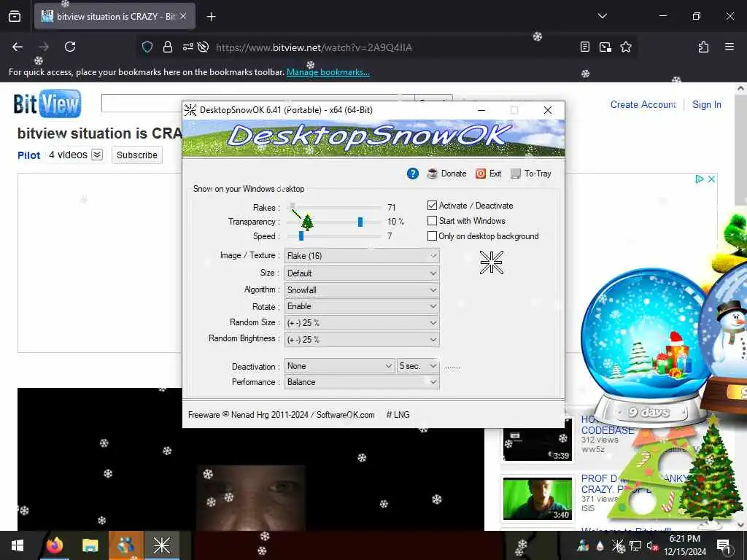Screen dimensions: 747x560
Task: Close the ad with the X icon
Action: coord(711,179)
